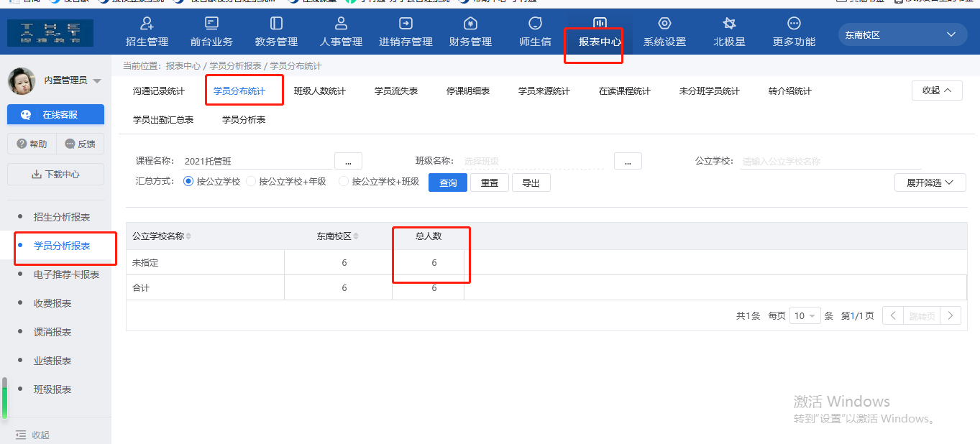The height and width of the screenshot is (444, 980).
Task: Open the per-page 10 dropdown
Action: 805,315
